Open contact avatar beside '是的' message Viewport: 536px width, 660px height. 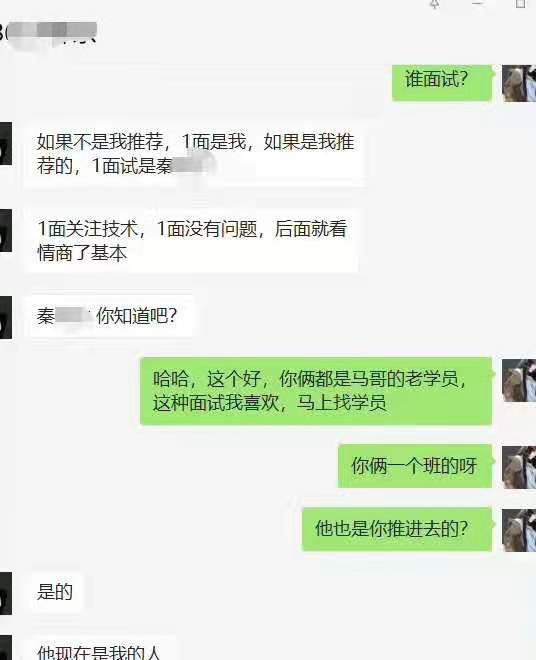(5, 593)
